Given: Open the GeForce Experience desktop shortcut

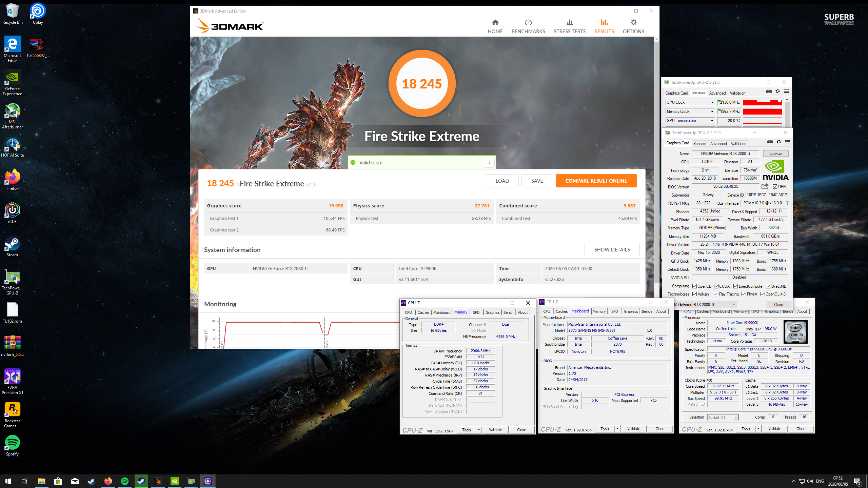Looking at the screenshot, I should [12, 83].
